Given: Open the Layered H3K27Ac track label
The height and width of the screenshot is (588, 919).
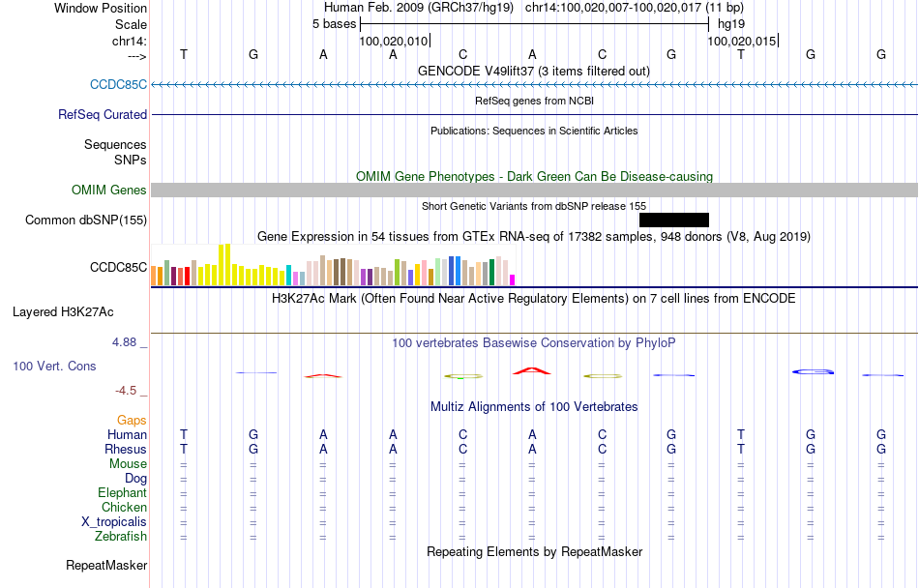Looking at the screenshot, I should click(x=63, y=311).
